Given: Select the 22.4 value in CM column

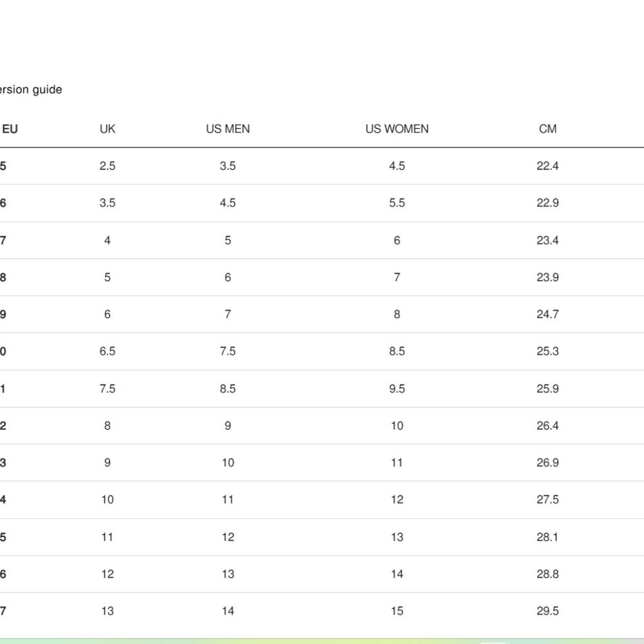Looking at the screenshot, I should coord(547,166).
